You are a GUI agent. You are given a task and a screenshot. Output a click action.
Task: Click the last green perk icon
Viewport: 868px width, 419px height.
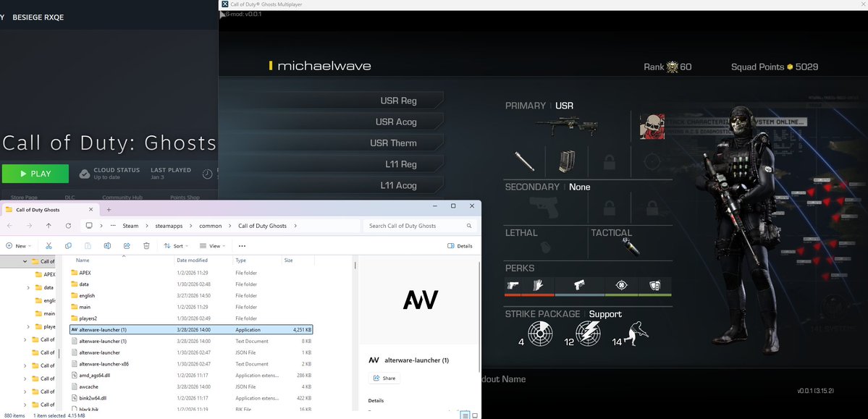654,285
